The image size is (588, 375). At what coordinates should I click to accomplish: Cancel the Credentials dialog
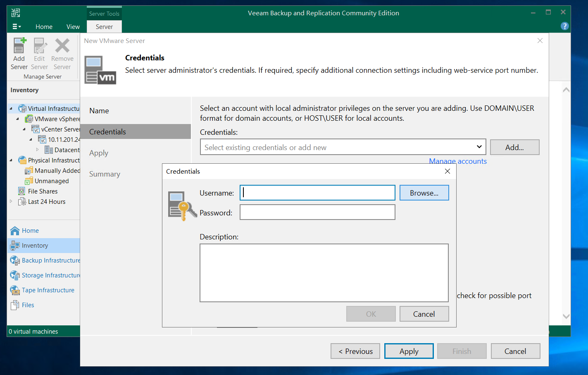[424, 314]
